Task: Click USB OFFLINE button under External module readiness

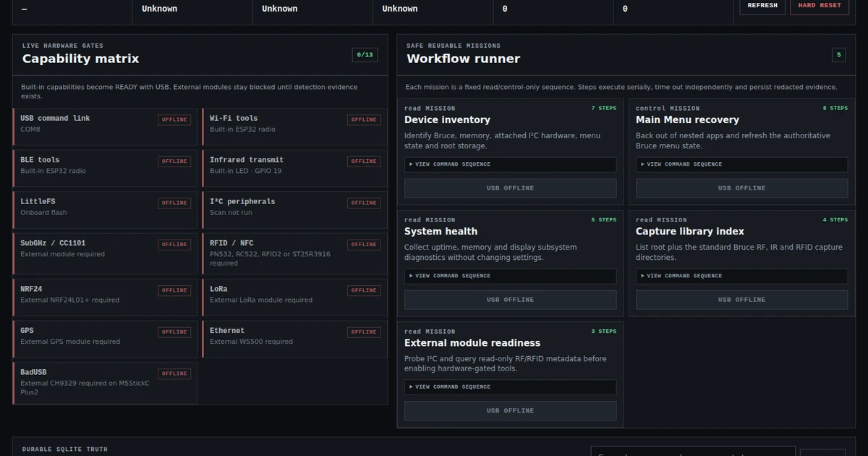Action: click(x=510, y=410)
